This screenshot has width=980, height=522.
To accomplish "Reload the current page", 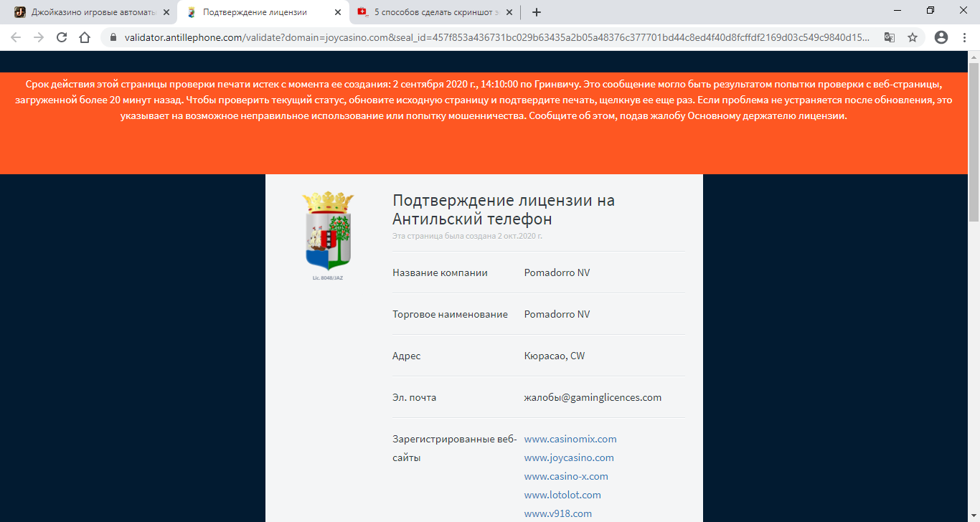I will coord(62,37).
